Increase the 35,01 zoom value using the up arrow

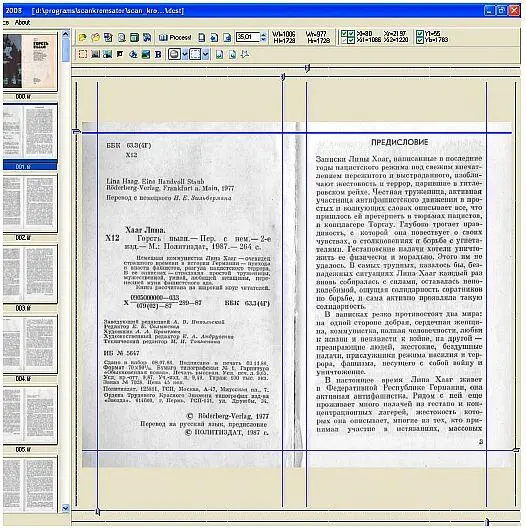click(x=264, y=34)
